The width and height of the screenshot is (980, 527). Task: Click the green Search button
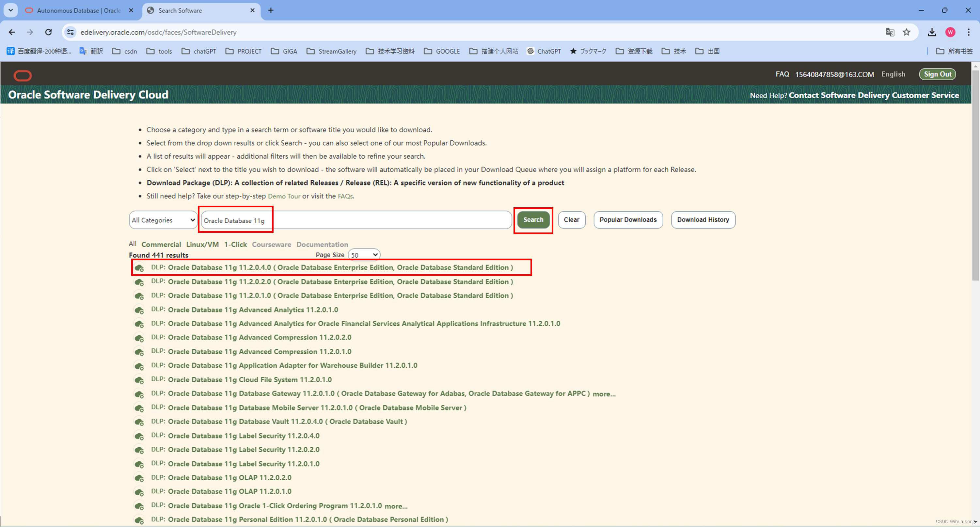click(x=533, y=219)
